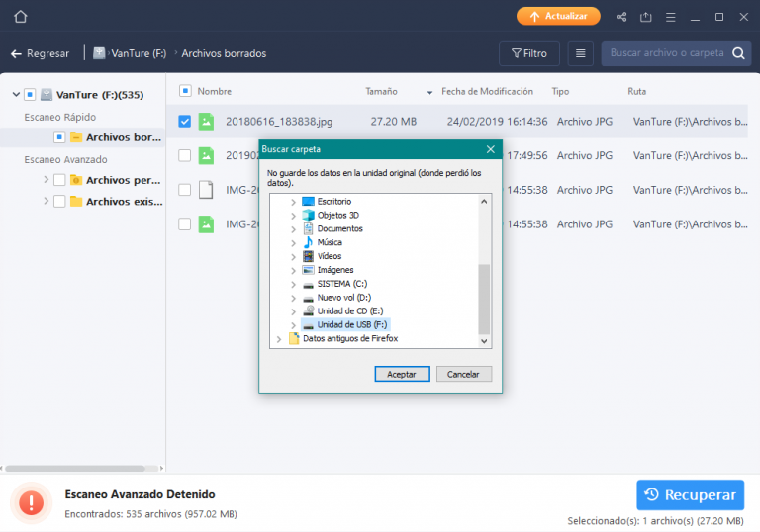Click the Nuevo vol (D:) drive icon
Screen dimensions: 760x532
309,298
